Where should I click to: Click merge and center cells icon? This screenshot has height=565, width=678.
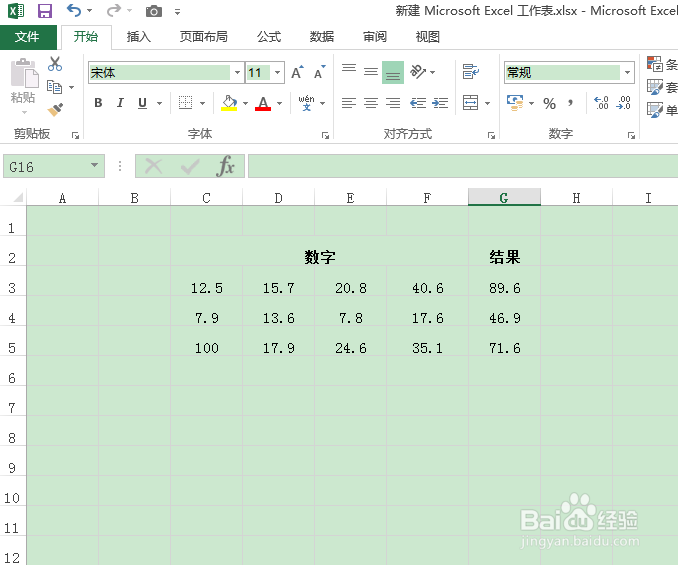coord(470,103)
